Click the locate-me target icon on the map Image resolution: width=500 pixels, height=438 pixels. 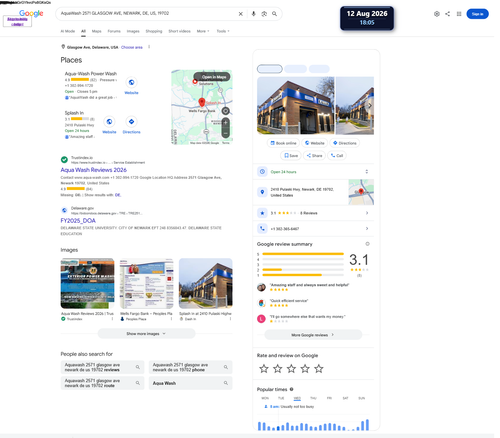tap(226, 111)
